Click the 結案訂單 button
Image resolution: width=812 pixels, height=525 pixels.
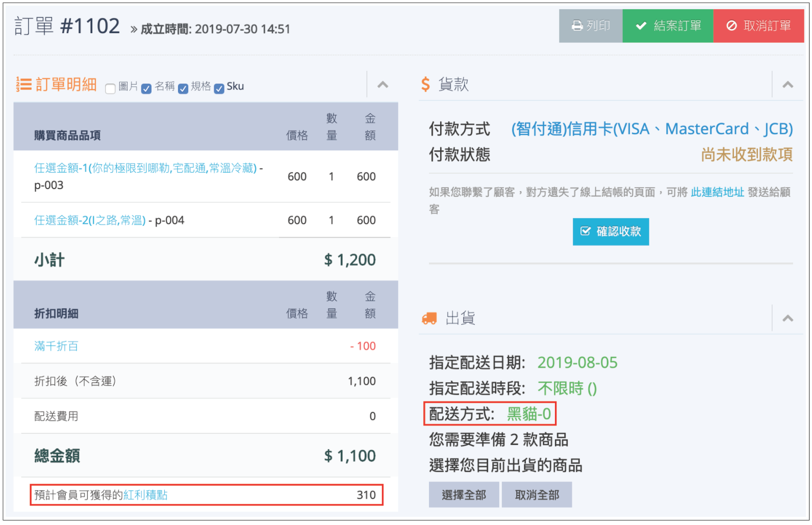(668, 25)
